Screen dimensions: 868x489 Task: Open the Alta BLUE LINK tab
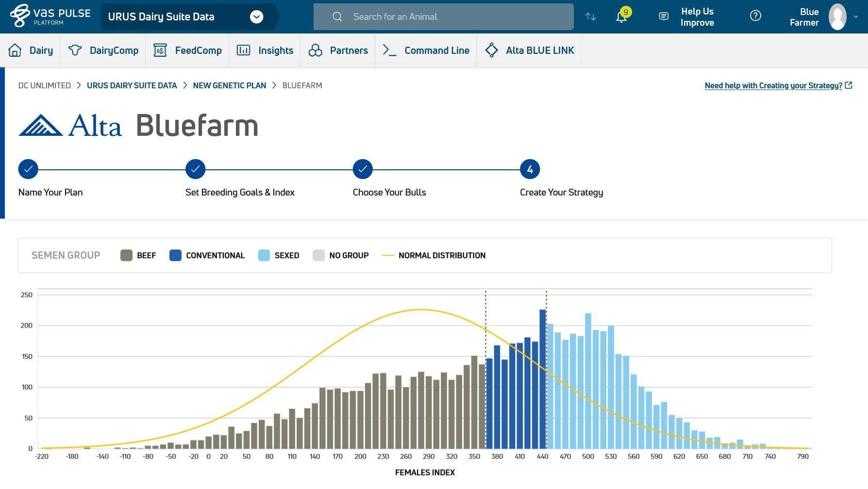pyautogui.click(x=540, y=50)
